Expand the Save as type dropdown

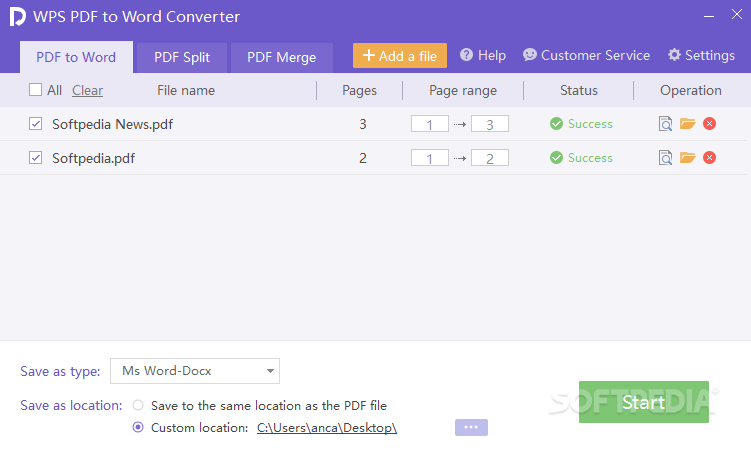(x=194, y=371)
